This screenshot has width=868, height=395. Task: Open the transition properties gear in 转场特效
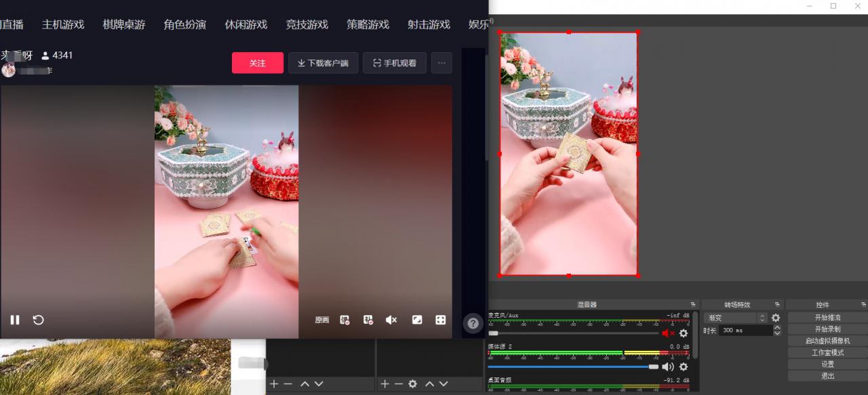[x=775, y=317]
